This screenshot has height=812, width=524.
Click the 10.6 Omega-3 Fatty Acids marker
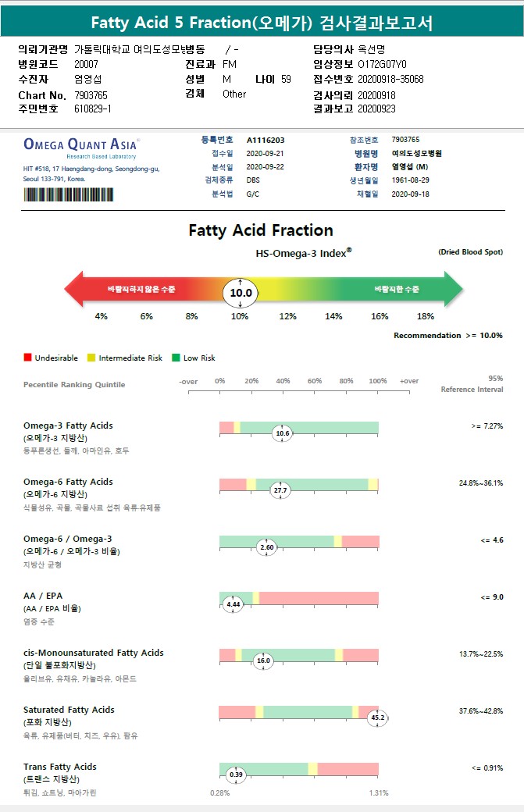[x=282, y=433]
